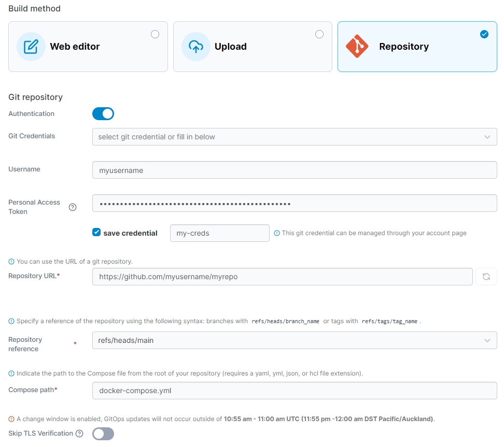This screenshot has height=447, width=504.
Task: Click the Personal Access Token help icon
Action: [x=73, y=207]
